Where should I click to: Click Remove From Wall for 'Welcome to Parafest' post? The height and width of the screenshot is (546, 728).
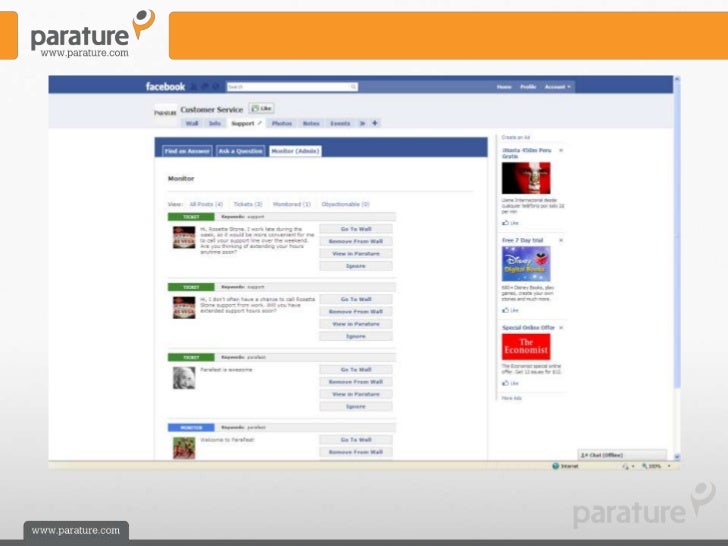point(356,452)
